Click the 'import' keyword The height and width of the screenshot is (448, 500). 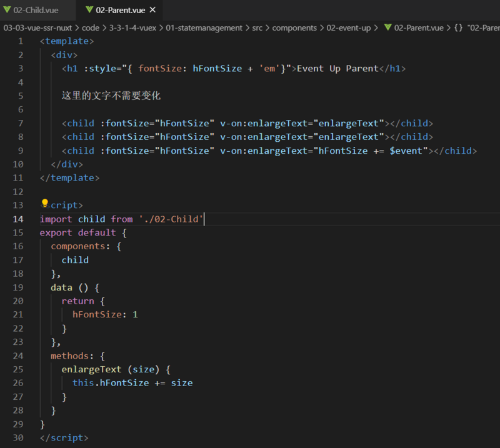56,219
